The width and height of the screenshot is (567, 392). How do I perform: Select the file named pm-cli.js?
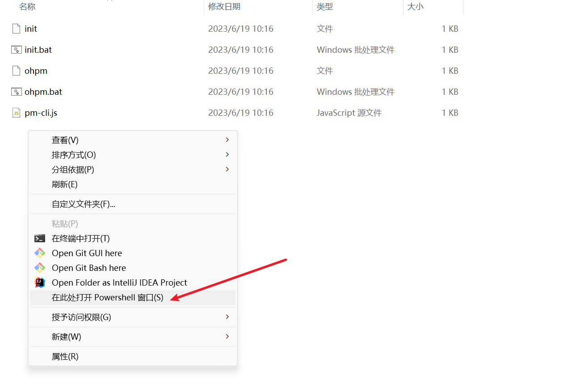(41, 113)
